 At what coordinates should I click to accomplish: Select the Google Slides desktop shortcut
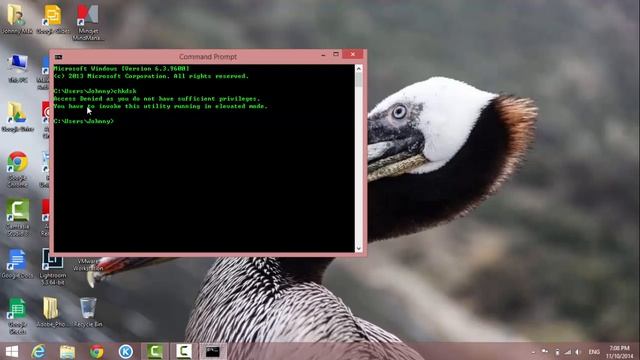point(53,18)
